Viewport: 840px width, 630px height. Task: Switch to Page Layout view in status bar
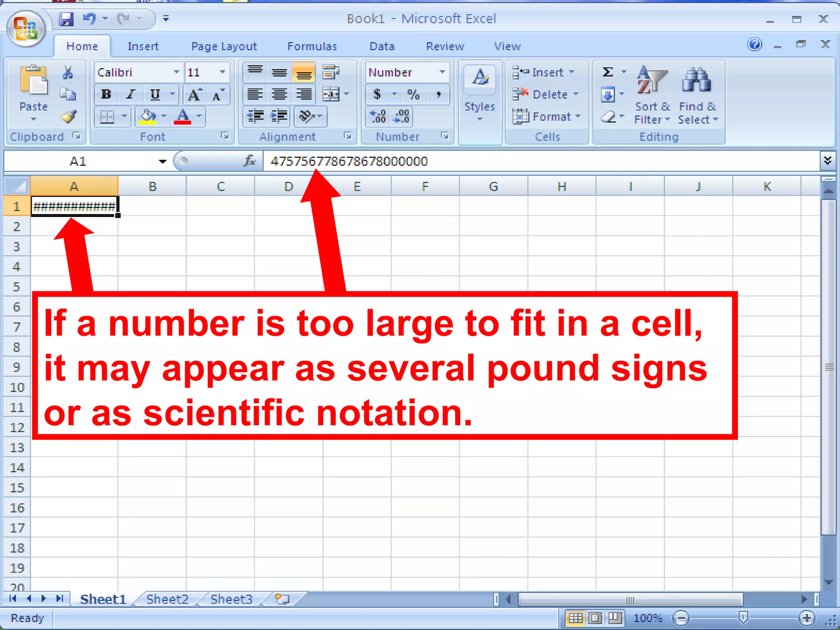pyautogui.click(x=595, y=618)
